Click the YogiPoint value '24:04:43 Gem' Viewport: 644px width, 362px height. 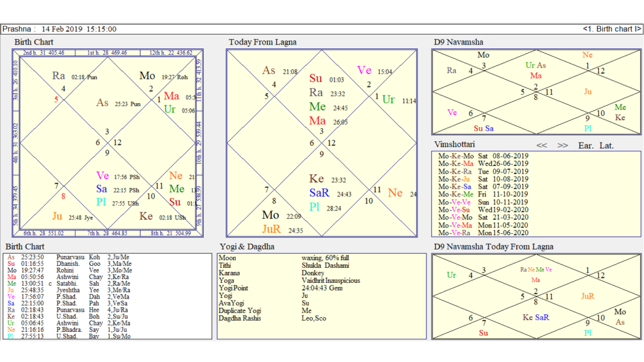(322, 288)
